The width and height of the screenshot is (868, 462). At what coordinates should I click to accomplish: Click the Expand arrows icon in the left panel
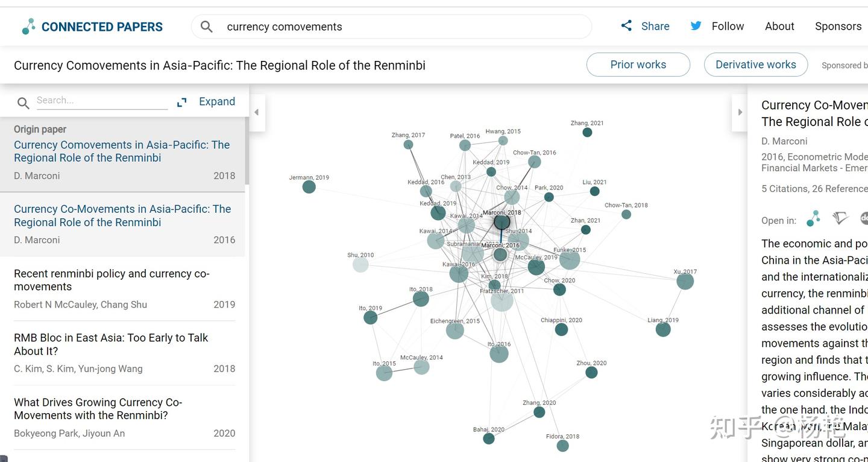181,103
